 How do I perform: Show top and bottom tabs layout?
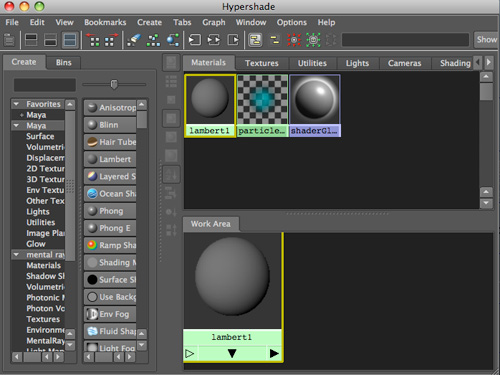click(x=70, y=40)
